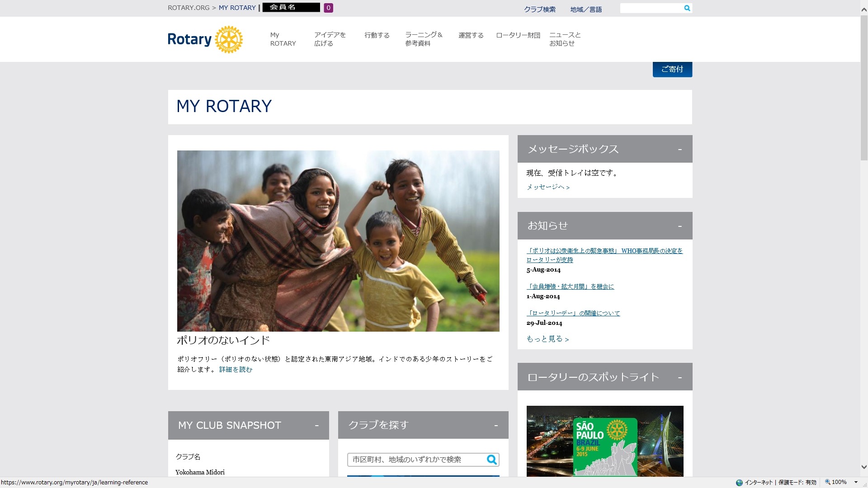Collapse the MY CLUB SNAPSHOT panel
The image size is (868, 488).
coord(316,425)
